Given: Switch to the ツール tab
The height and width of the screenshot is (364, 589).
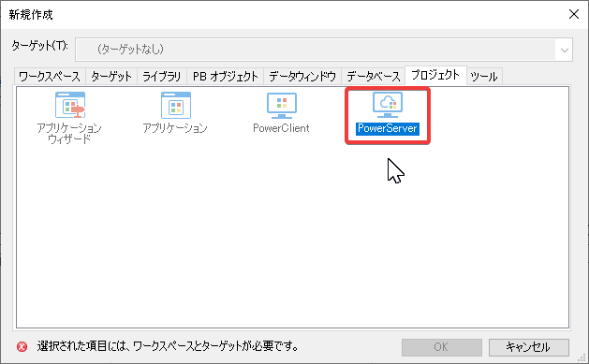Looking at the screenshot, I should (x=484, y=76).
